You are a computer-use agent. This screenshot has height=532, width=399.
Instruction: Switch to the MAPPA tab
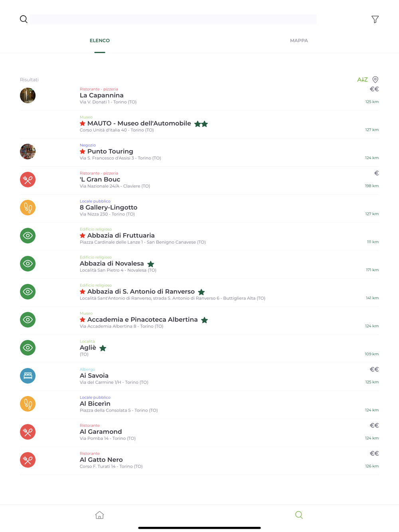pos(299,41)
